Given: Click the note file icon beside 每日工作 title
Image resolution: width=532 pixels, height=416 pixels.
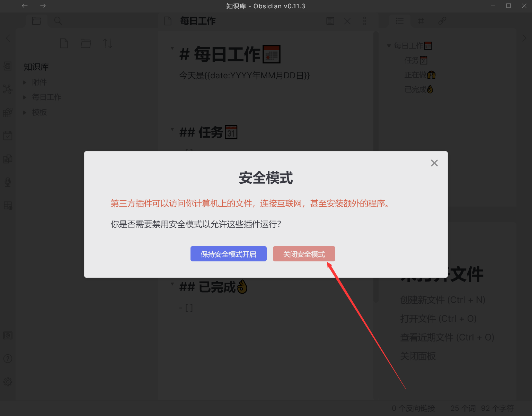Looking at the screenshot, I should [x=168, y=21].
